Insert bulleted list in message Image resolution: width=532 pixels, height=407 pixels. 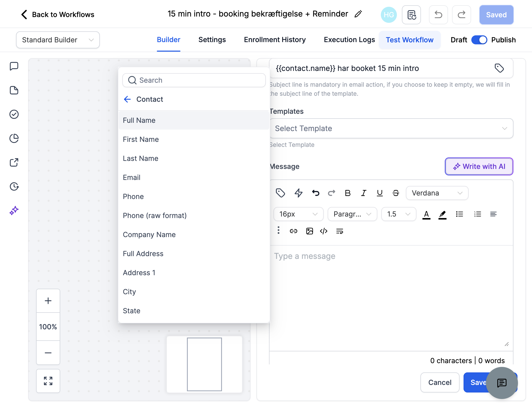[459, 214]
